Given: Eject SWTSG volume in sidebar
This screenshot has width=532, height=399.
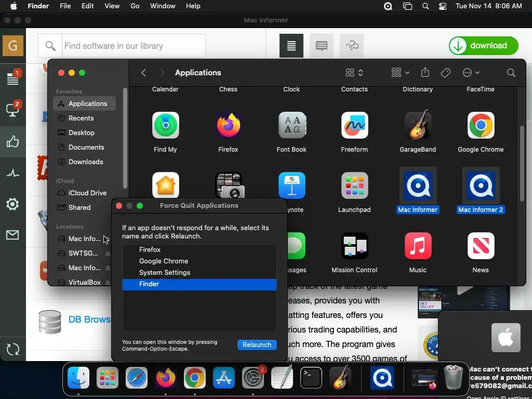Looking at the screenshot, I should click(x=108, y=253).
